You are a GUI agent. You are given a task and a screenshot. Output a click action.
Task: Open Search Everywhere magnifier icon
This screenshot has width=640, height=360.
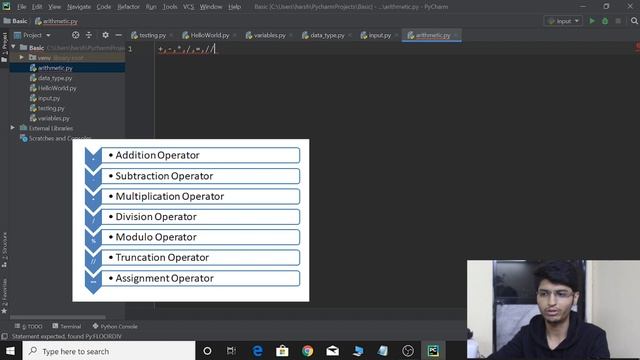point(634,21)
